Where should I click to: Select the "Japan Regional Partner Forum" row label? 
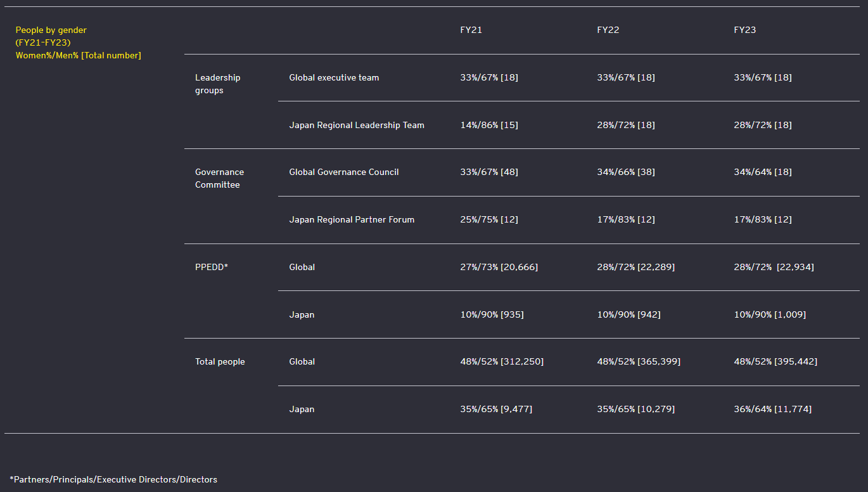(x=352, y=220)
